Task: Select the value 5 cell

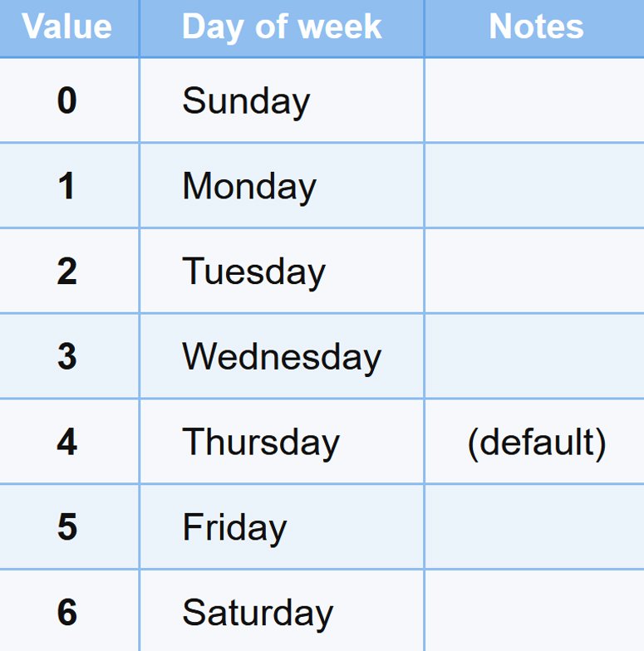Action: point(67,527)
